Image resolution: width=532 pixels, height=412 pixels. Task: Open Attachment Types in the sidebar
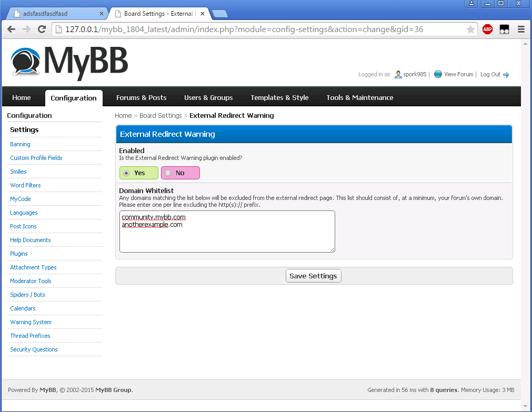click(33, 267)
